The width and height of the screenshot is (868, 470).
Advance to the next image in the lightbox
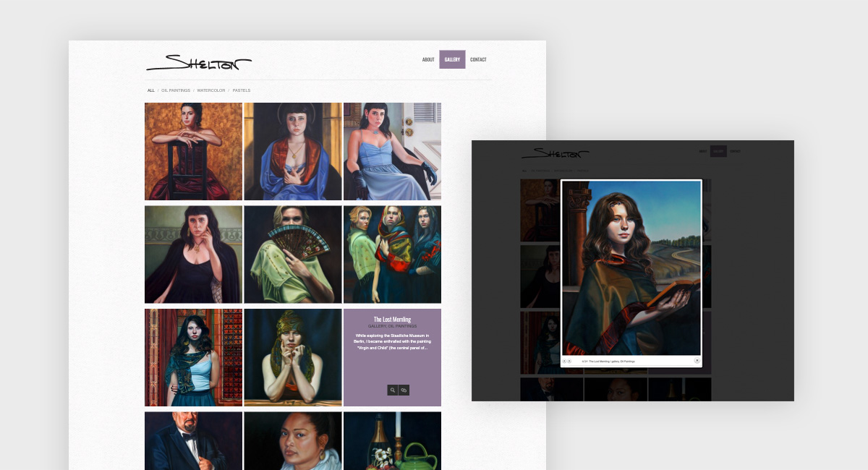[x=569, y=361]
